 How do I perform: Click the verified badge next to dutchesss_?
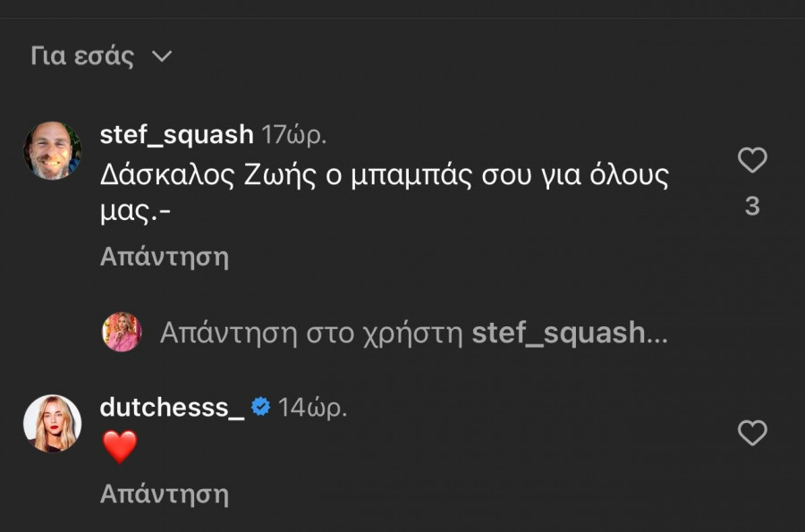pyautogui.click(x=260, y=406)
